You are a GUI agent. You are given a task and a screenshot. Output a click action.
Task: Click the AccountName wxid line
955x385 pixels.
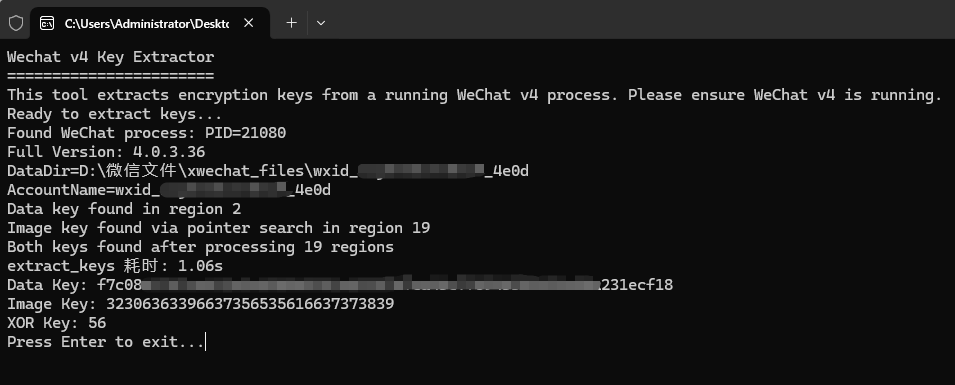169,190
